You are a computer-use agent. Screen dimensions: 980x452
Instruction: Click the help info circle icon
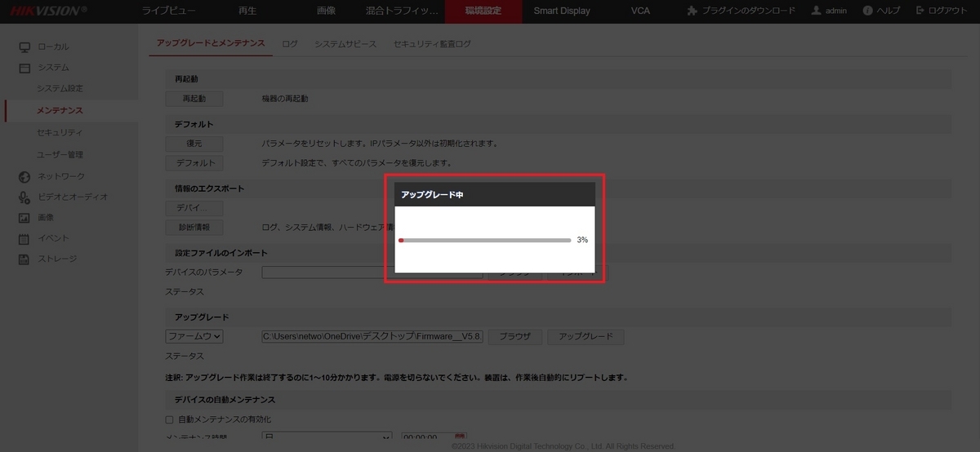pos(867,11)
